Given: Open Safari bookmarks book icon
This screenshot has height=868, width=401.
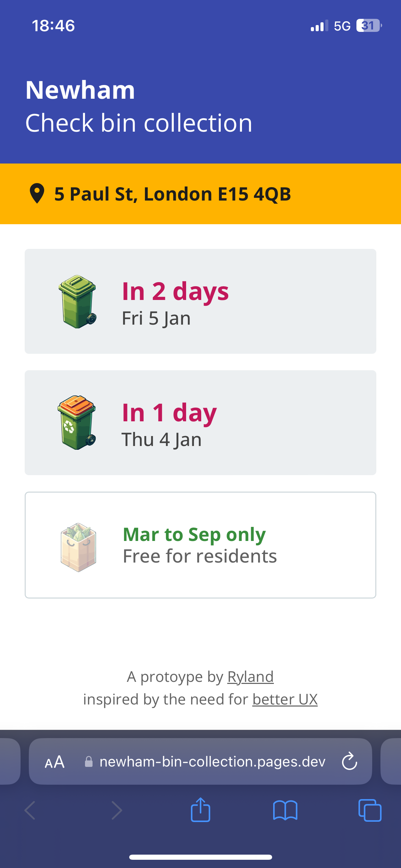Looking at the screenshot, I should (285, 810).
